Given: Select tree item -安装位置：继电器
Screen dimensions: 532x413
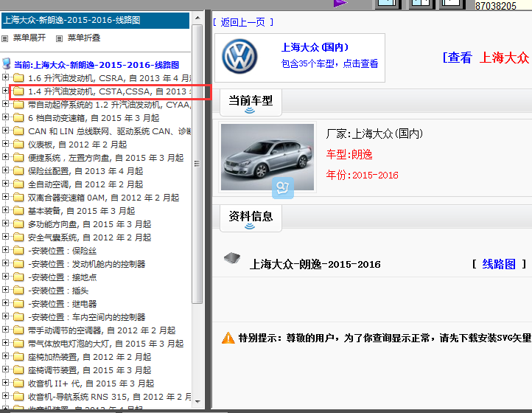Looking at the screenshot, I should [63, 304].
